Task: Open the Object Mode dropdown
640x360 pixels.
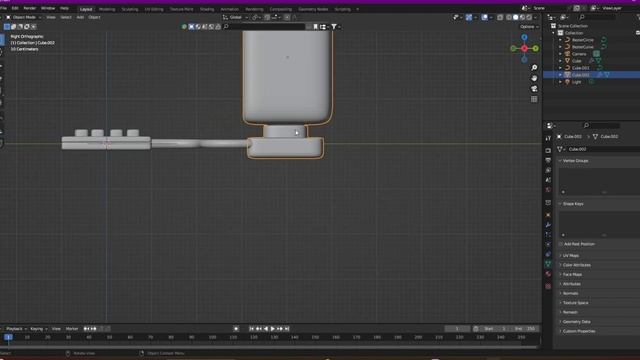Action: (23, 17)
